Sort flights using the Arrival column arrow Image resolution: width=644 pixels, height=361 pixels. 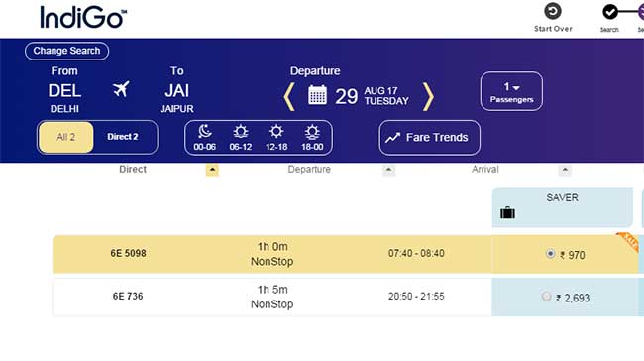(x=565, y=170)
